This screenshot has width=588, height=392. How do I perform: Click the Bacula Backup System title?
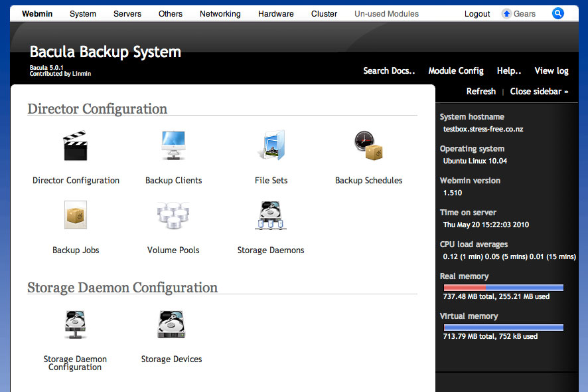pos(106,52)
